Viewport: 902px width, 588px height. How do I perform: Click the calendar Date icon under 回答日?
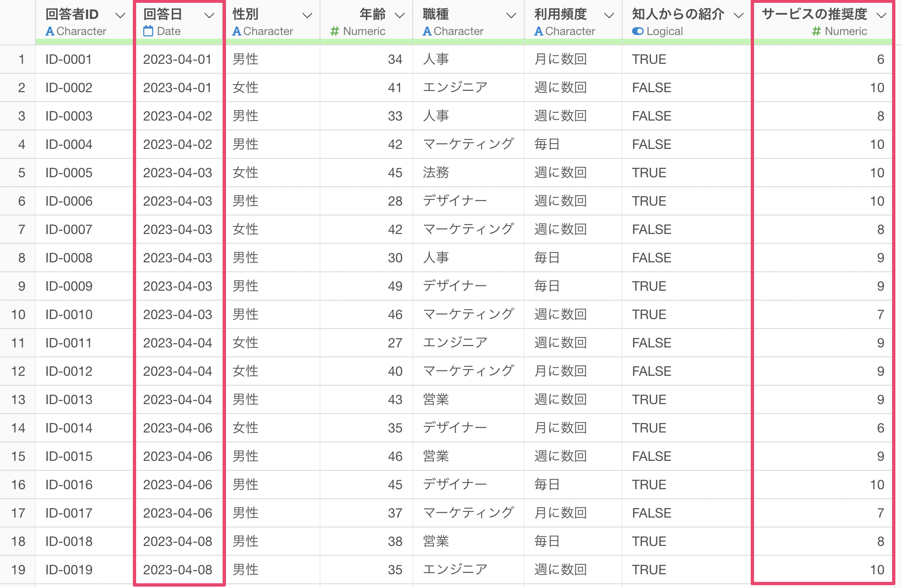tap(148, 32)
